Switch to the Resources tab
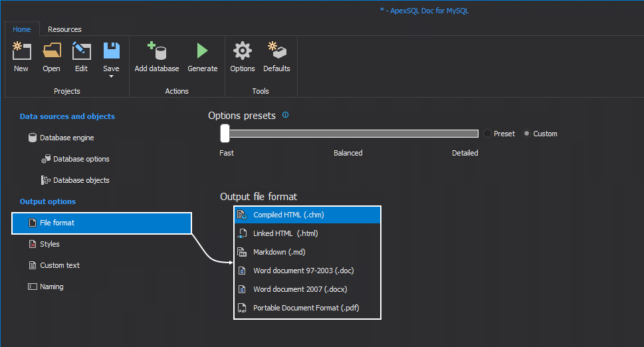 [64, 29]
